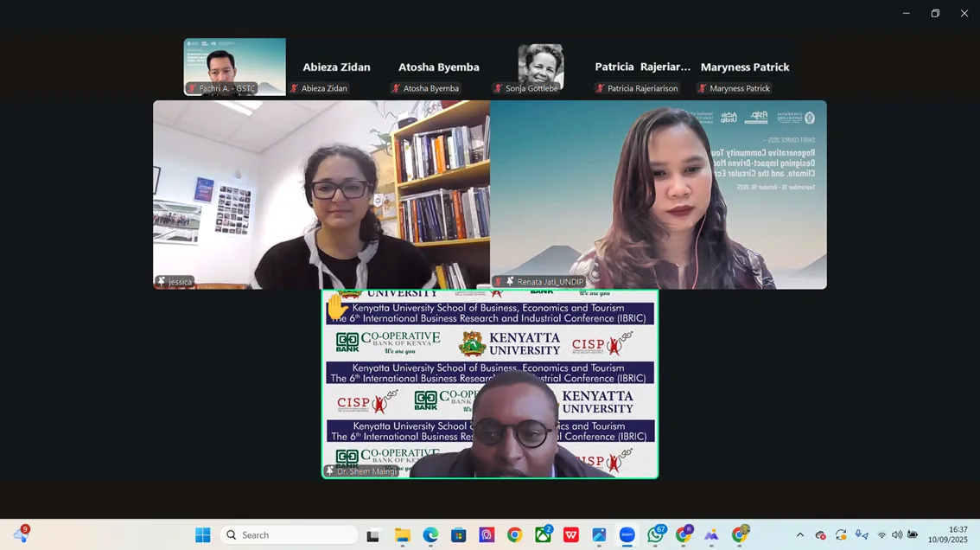980x550 pixels.
Task: Click Dr. Shem Maingi's active speaker video
Action: [490, 385]
